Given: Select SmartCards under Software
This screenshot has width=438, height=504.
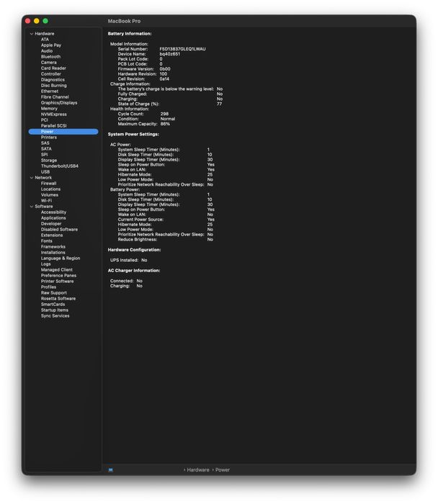Looking at the screenshot, I should click(x=53, y=305).
